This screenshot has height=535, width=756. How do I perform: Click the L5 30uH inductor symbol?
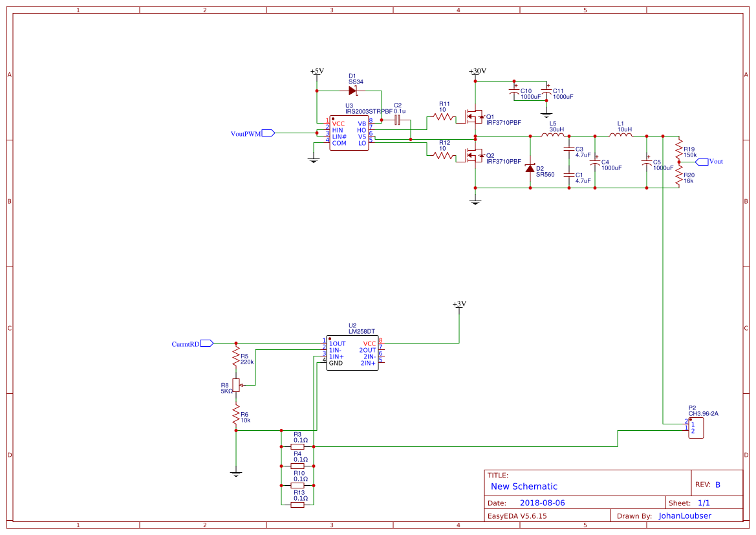coord(552,135)
